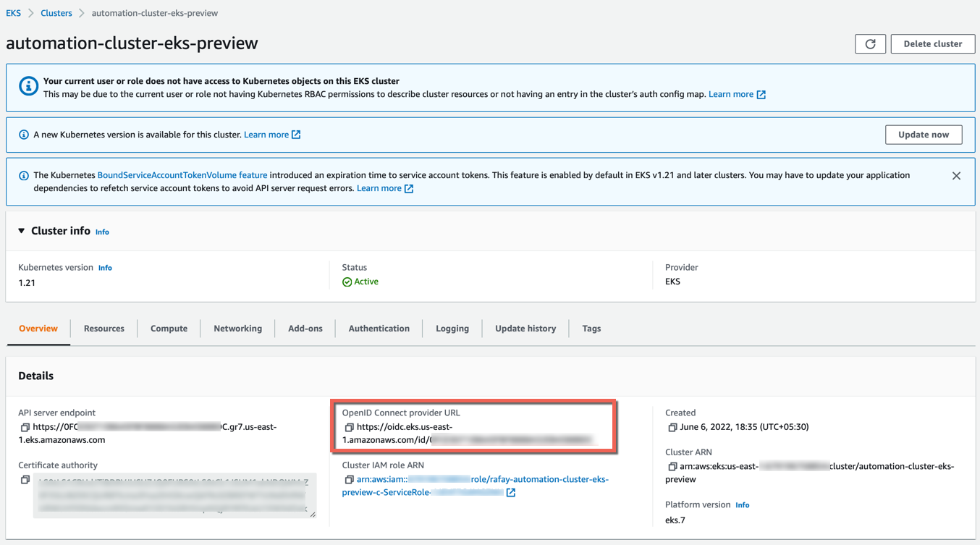Click the Created date June 6, 2022 text
The image size is (980, 545).
(744, 427)
